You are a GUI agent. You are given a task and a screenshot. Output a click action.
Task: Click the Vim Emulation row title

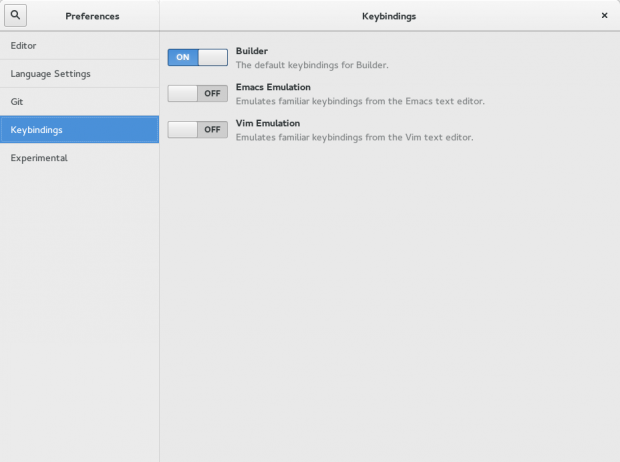coord(267,123)
